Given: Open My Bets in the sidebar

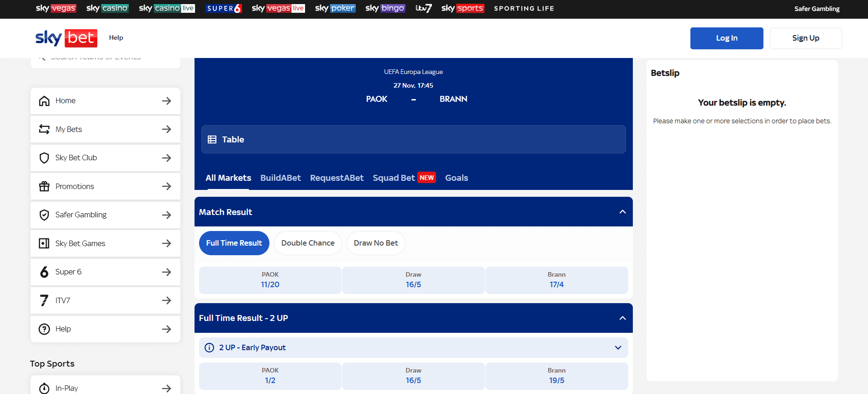Looking at the screenshot, I should click(x=105, y=129).
